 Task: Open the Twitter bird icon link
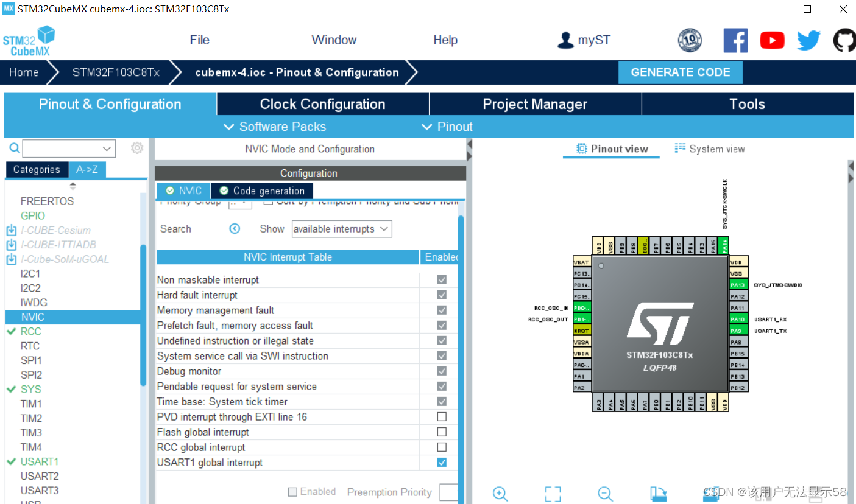[808, 40]
